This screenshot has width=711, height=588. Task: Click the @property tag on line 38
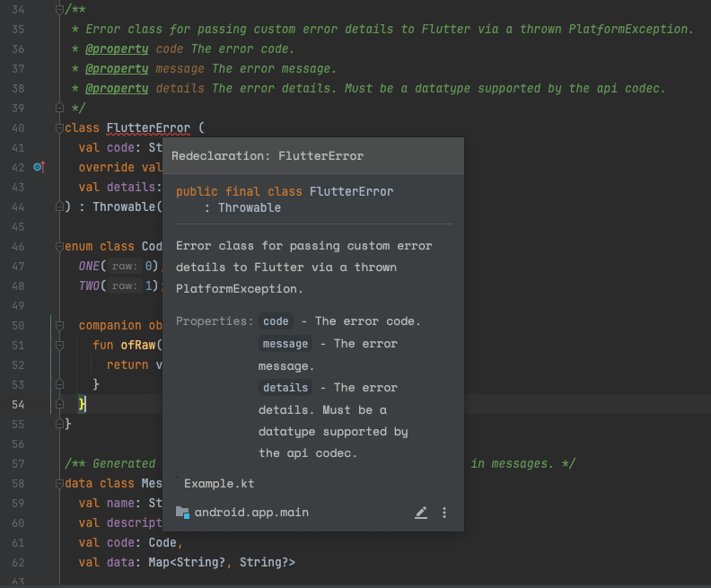point(117,88)
